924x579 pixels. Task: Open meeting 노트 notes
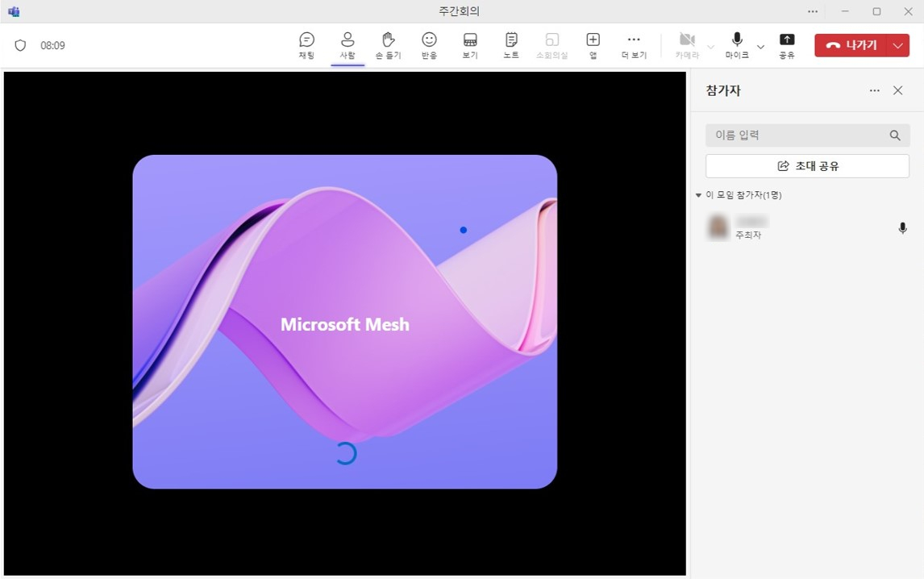511,45
